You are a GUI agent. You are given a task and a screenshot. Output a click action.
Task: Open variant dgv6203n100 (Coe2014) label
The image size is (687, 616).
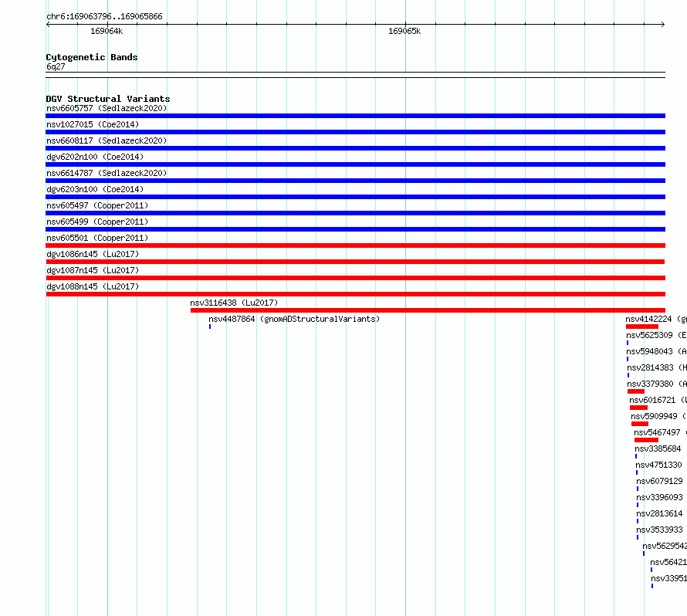(95, 189)
